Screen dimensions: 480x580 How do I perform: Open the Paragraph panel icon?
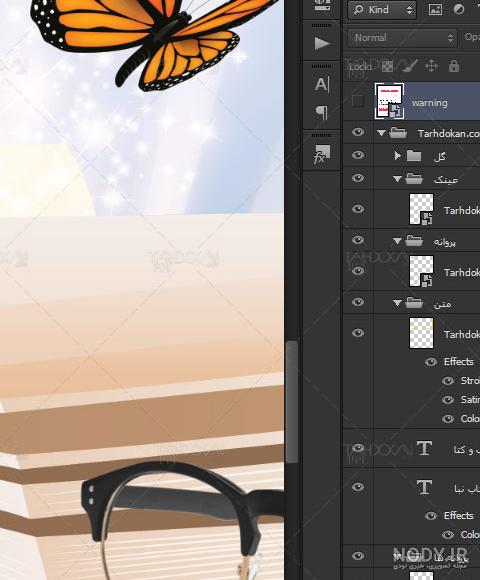[x=322, y=112]
